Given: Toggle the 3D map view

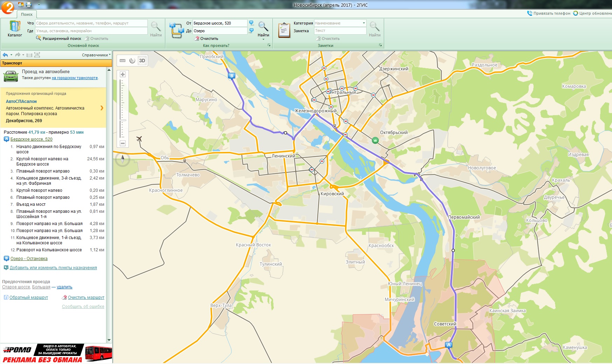Looking at the screenshot, I should [142, 61].
